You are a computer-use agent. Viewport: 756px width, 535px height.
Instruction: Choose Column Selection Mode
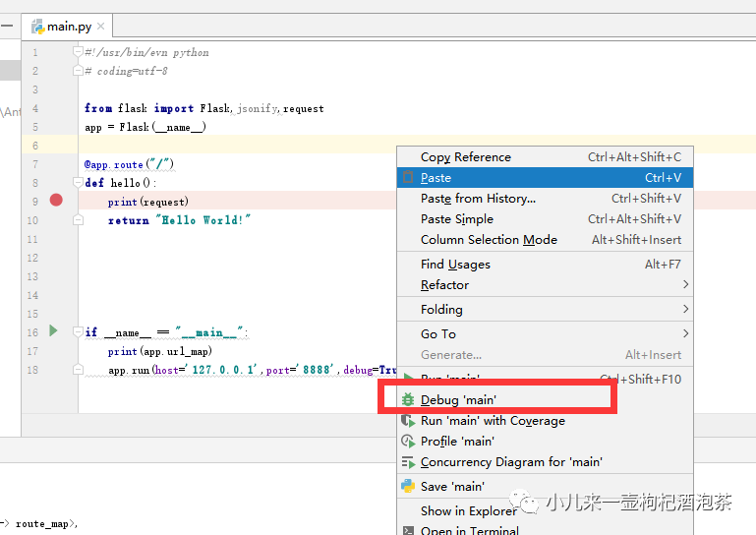click(x=489, y=240)
